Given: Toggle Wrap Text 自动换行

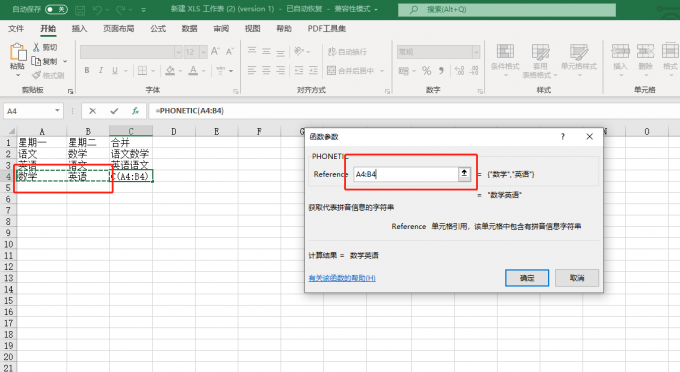Looking at the screenshot, I should (x=347, y=52).
